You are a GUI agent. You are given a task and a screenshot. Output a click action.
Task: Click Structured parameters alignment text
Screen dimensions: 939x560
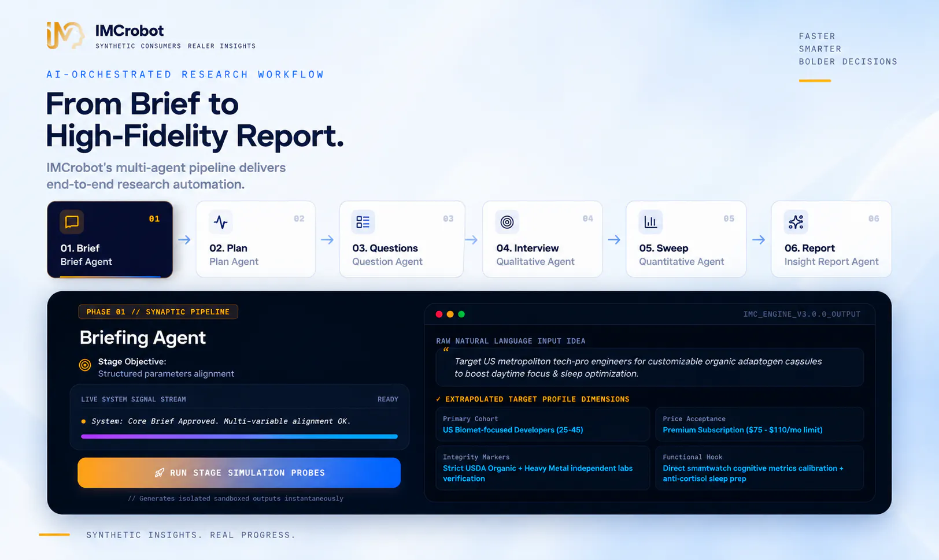(x=166, y=374)
